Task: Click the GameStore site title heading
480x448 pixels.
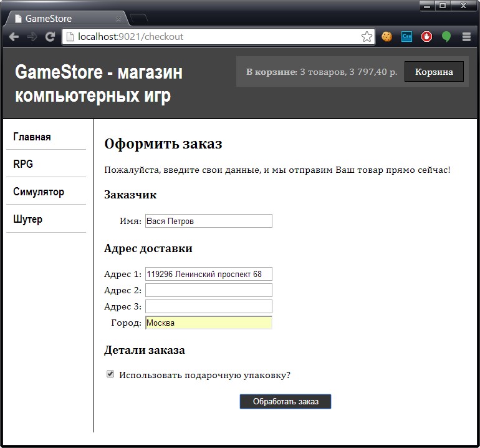Action: (98, 84)
